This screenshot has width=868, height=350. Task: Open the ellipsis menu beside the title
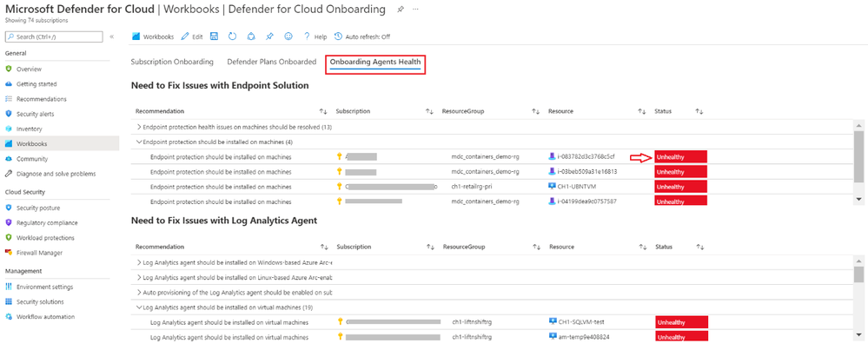pyautogui.click(x=415, y=10)
